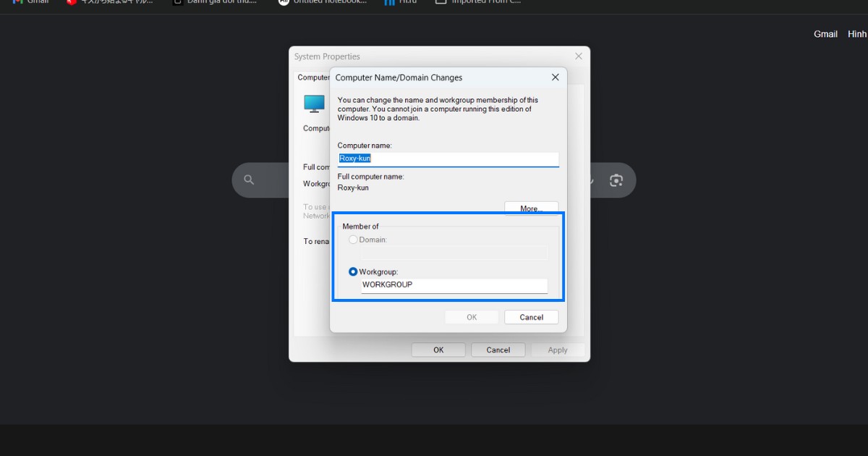Click the computer monitor icon in System Properties
Image resolution: width=868 pixels, height=456 pixels.
(314, 104)
